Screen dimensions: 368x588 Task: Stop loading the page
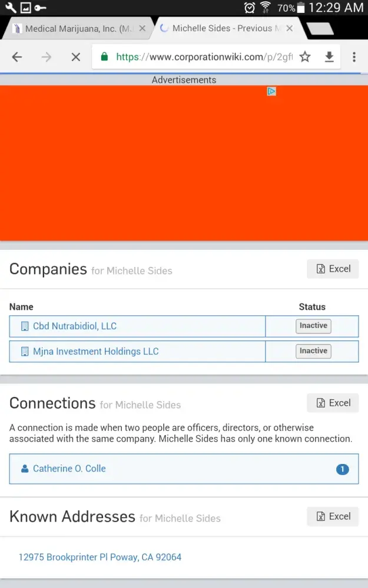coord(75,57)
